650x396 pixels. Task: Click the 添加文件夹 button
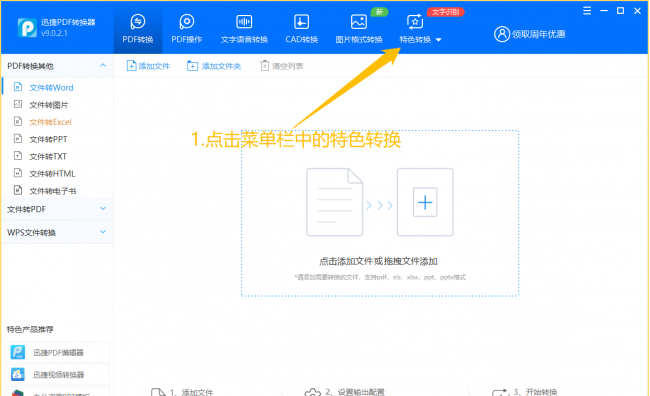point(214,66)
